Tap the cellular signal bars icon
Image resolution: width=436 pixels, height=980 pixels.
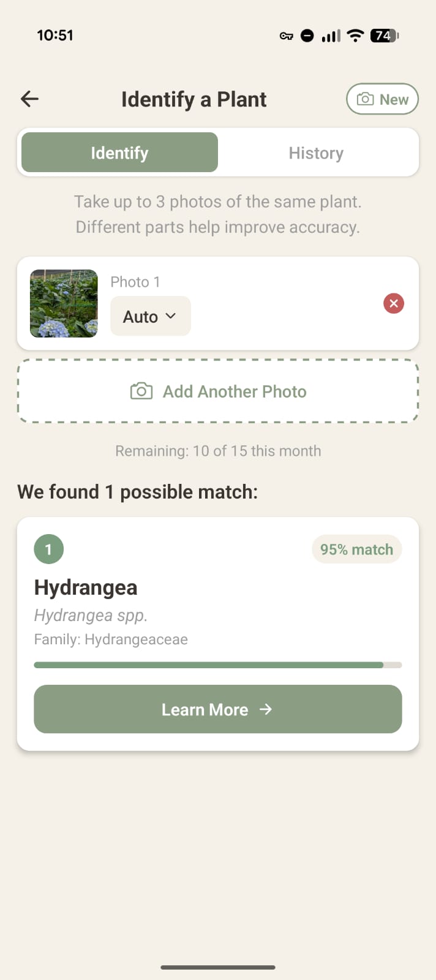click(330, 35)
